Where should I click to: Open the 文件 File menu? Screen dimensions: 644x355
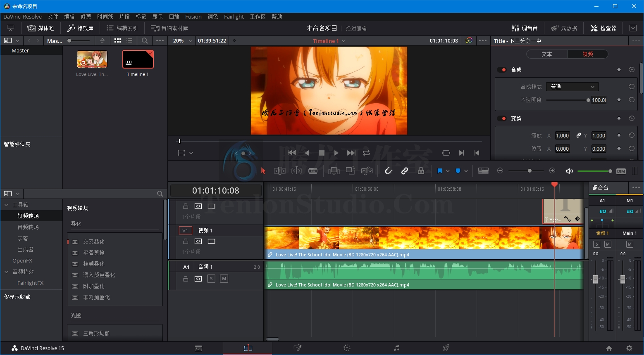click(x=53, y=17)
